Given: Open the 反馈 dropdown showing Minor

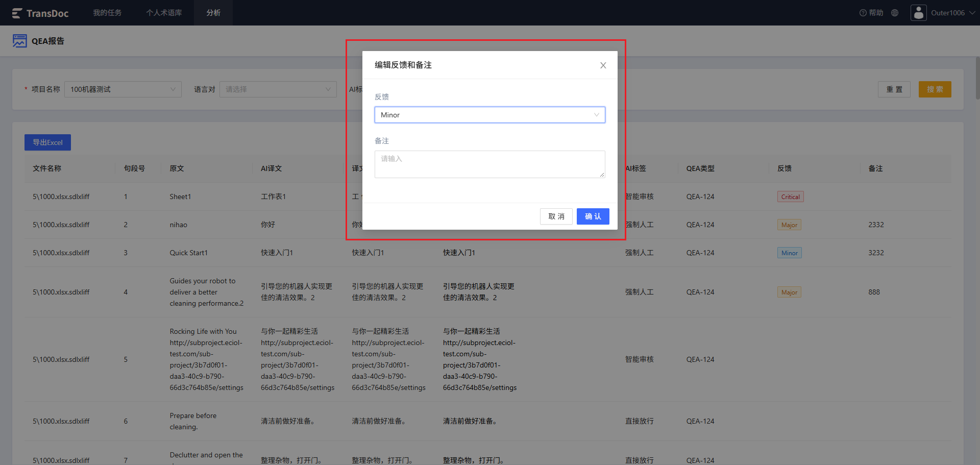Looking at the screenshot, I should point(490,115).
